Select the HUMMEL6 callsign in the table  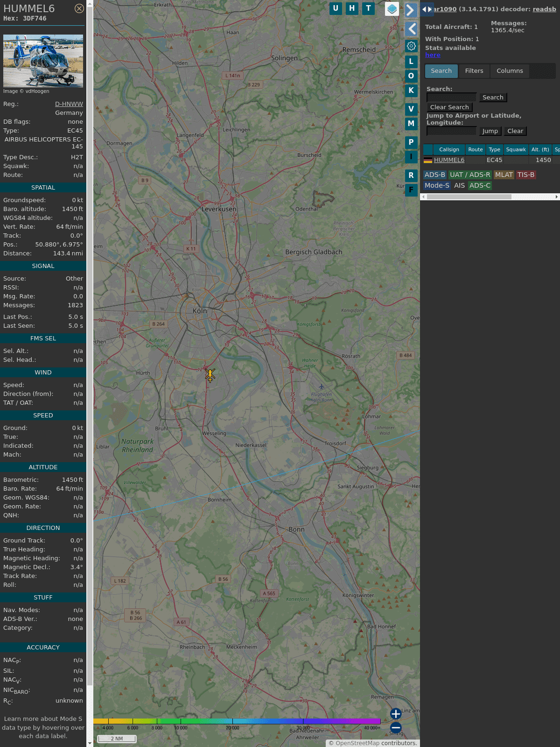[449, 160]
